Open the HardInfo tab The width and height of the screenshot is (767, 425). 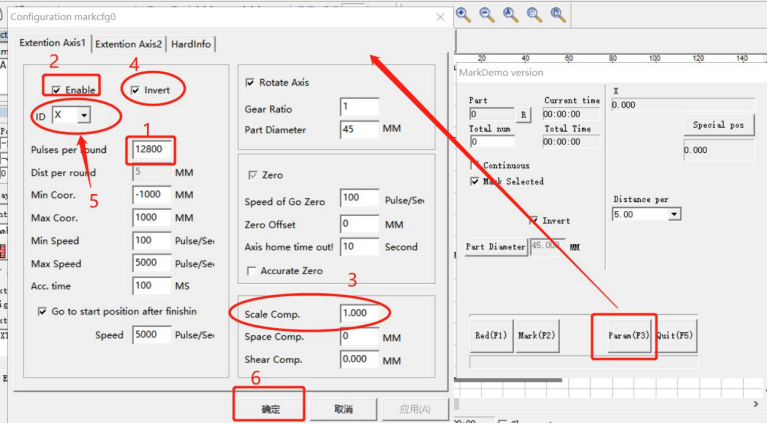(x=190, y=44)
